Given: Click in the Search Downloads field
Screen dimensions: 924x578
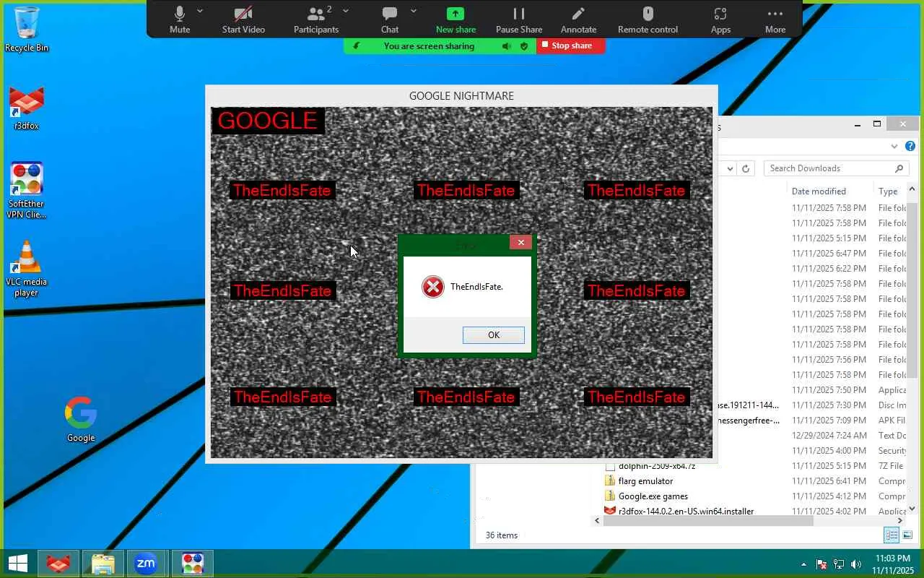Looking at the screenshot, I should pos(830,168).
